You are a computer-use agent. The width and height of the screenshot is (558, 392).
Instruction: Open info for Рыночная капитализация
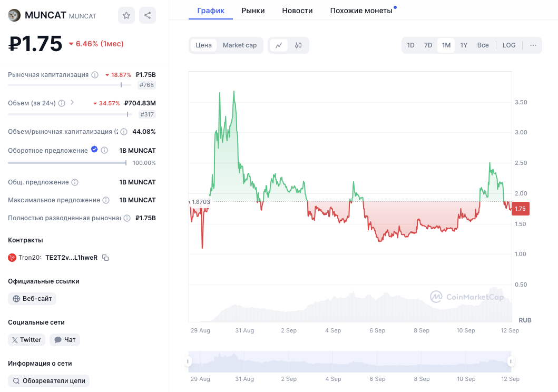95,75
